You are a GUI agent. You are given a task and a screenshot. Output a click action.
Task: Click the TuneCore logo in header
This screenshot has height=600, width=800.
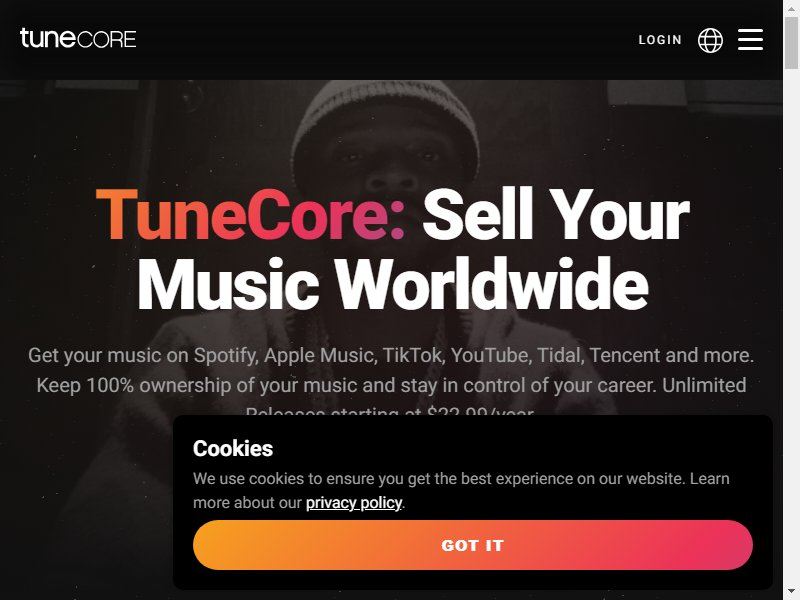[x=78, y=39]
